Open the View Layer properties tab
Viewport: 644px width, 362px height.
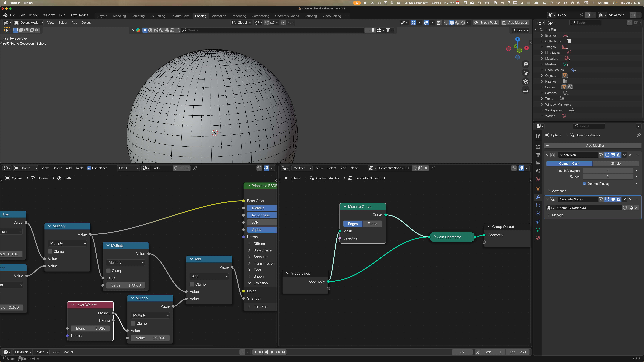click(538, 163)
